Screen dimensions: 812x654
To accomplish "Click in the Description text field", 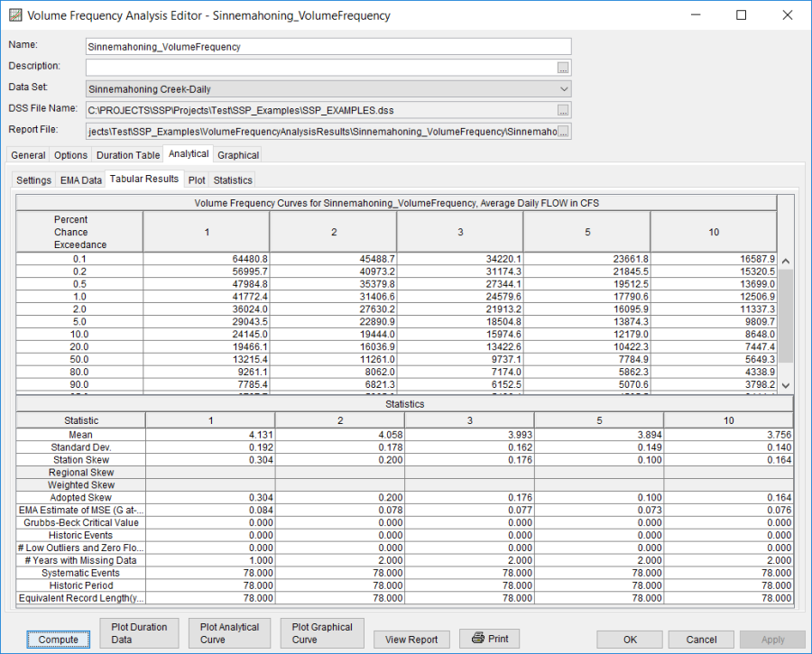I will tap(321, 68).
